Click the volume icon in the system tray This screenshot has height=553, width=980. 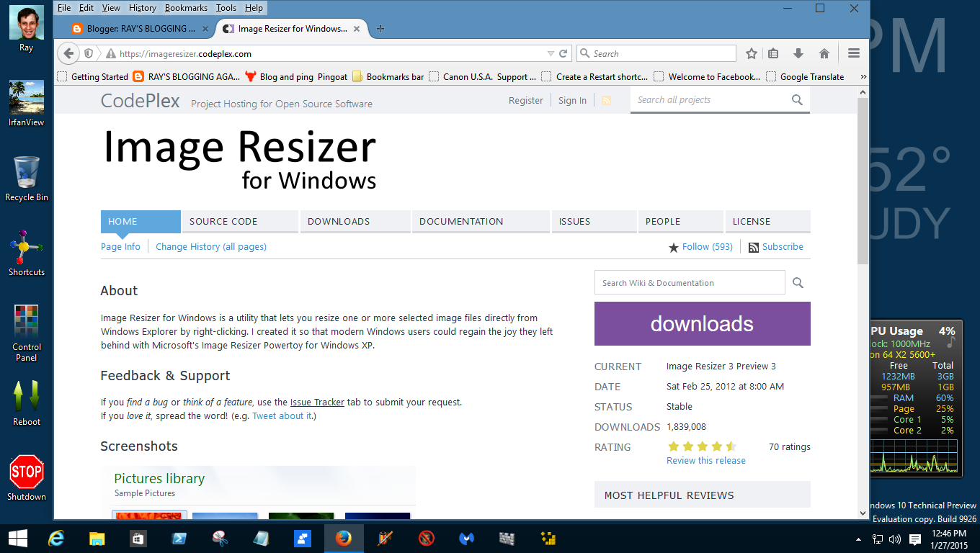coord(895,539)
